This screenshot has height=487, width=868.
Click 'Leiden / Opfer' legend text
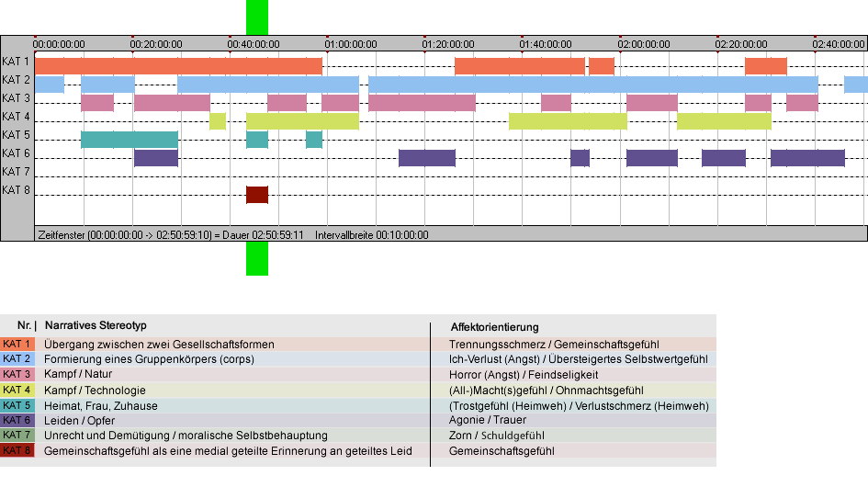[x=80, y=421]
